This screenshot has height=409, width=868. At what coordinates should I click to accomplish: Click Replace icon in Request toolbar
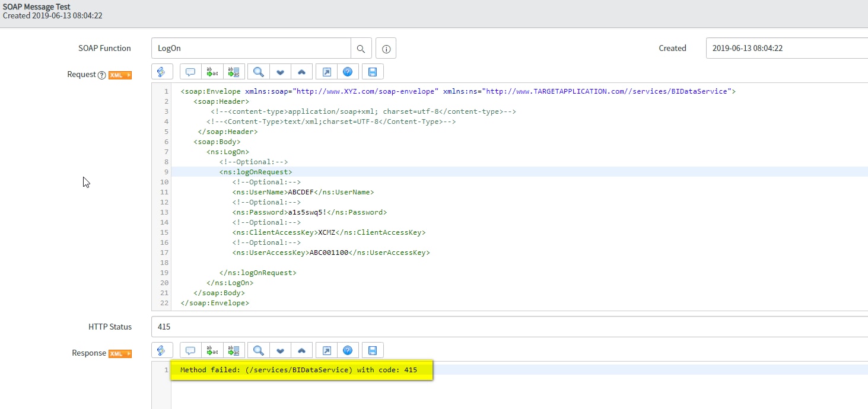(212, 72)
